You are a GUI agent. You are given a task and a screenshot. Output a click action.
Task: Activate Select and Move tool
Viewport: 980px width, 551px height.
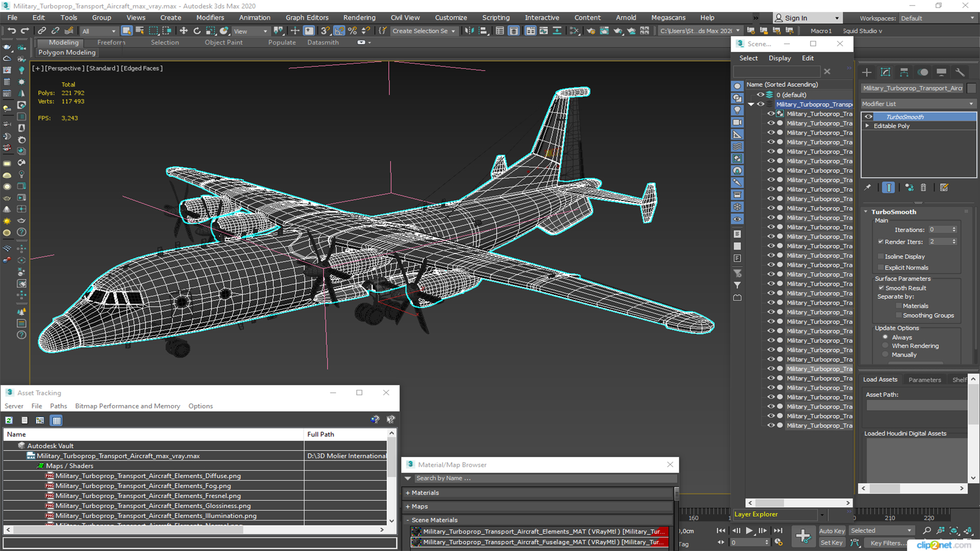[183, 31]
